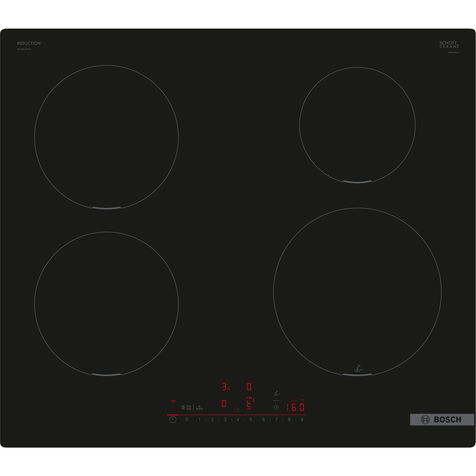Click the Bosch logo badge
The width and height of the screenshot is (476, 476).
442,419
